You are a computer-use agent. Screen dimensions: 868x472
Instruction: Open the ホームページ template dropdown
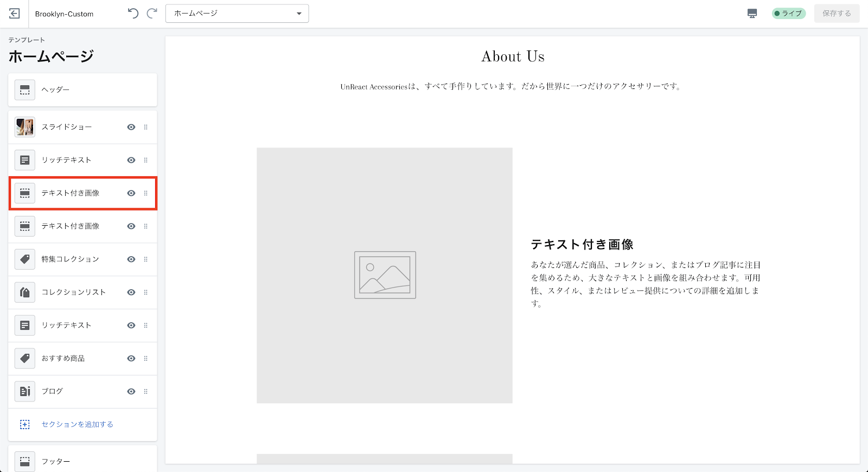[237, 14]
